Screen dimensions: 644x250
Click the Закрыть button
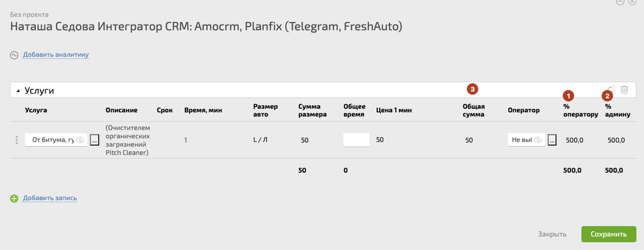pos(552,234)
